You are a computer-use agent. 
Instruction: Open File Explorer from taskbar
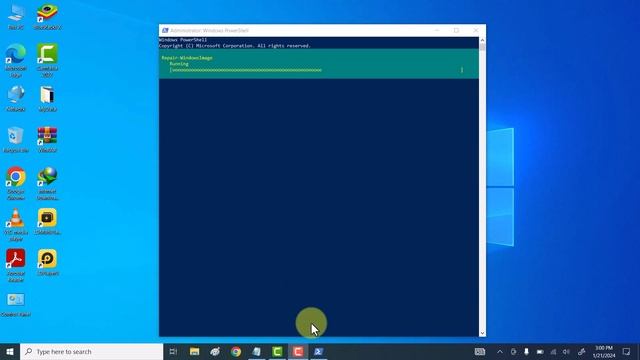click(195, 351)
